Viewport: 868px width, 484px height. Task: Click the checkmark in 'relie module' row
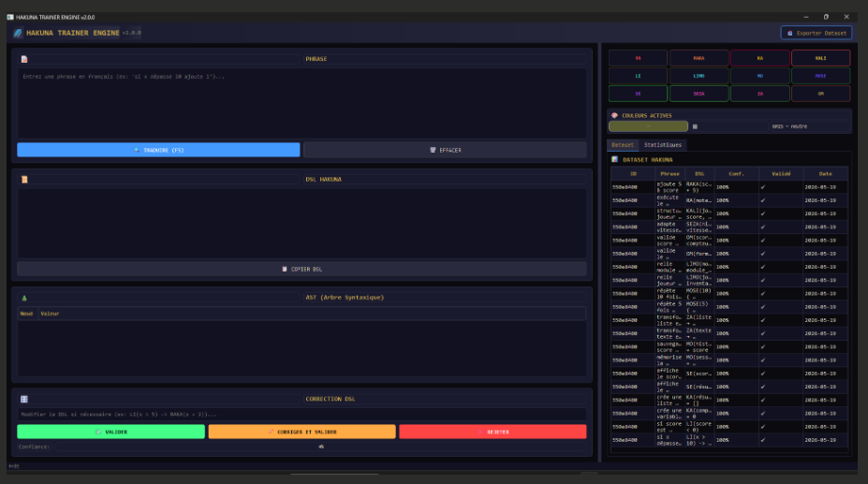coord(763,267)
